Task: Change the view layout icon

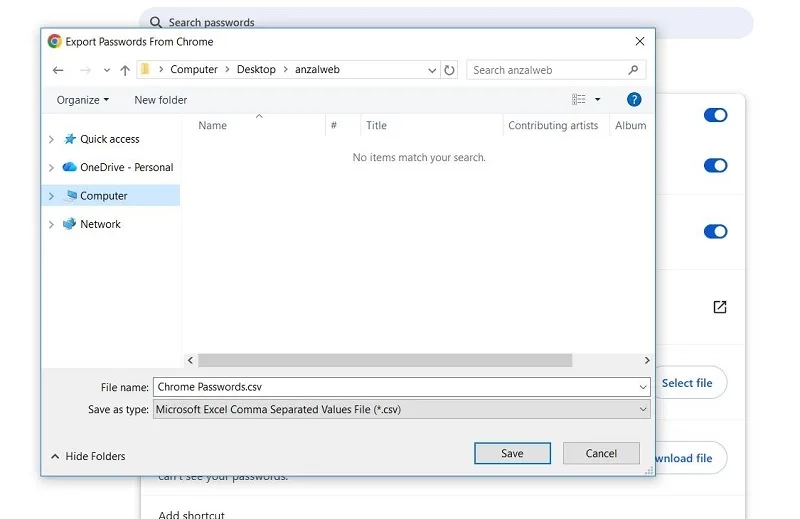Action: tap(579, 100)
